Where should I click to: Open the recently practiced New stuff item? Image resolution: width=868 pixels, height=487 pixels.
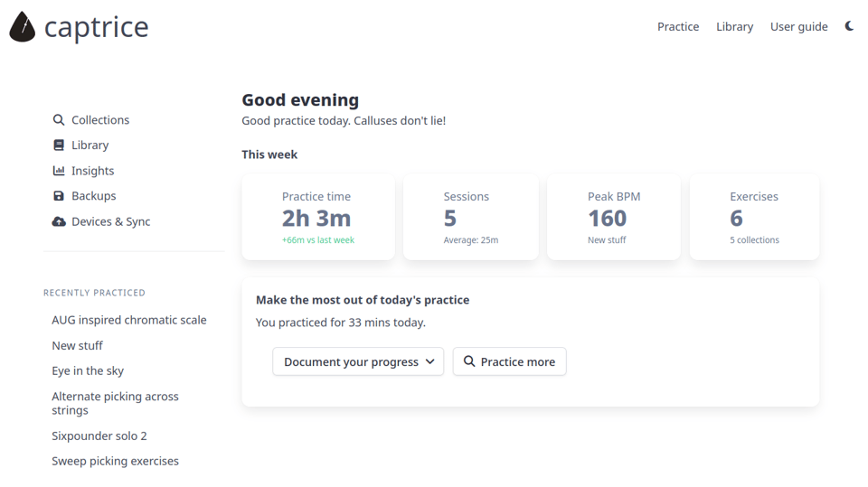click(x=78, y=345)
